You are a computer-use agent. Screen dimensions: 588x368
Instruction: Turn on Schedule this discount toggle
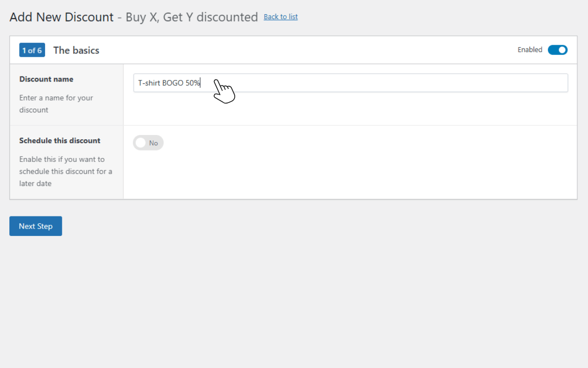148,143
